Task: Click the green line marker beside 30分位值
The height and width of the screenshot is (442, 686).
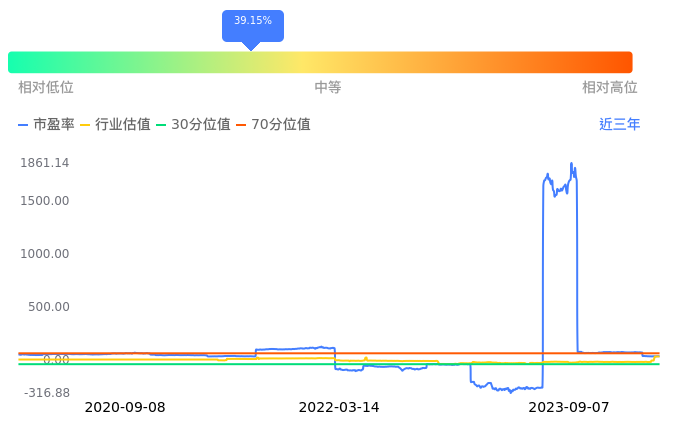Action: tap(161, 125)
